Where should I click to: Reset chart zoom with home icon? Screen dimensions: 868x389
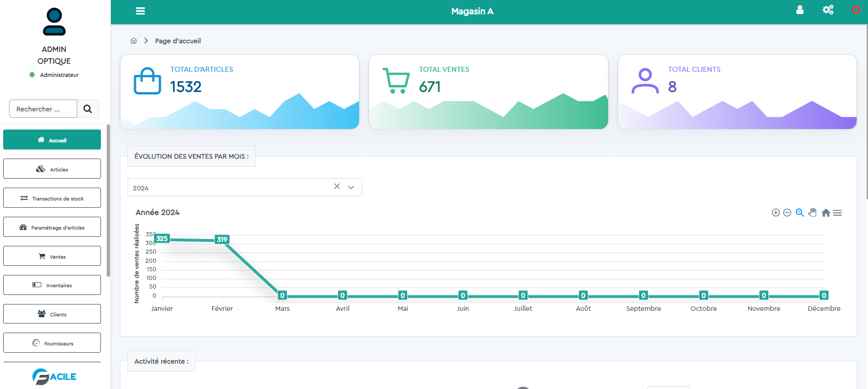pos(826,213)
